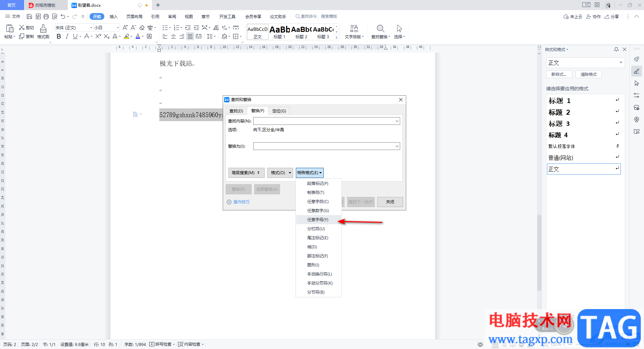Image resolution: width=644 pixels, height=349 pixels.
Task: Click in the 查找内容 input field
Action: click(324, 121)
